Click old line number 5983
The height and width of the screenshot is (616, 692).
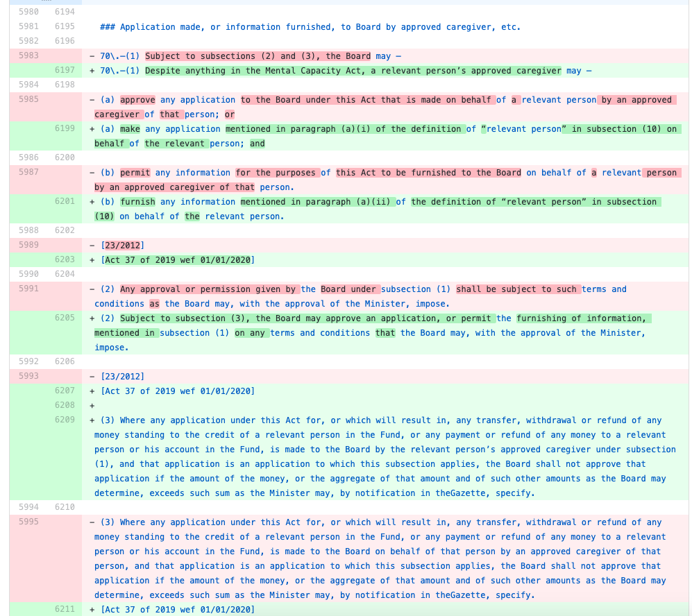29,55
